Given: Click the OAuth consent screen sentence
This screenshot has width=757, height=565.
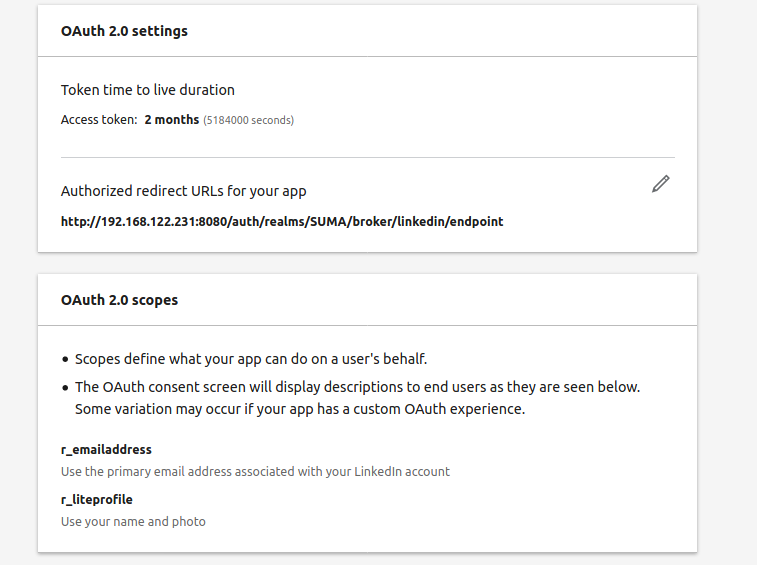Looking at the screenshot, I should click(357, 387).
